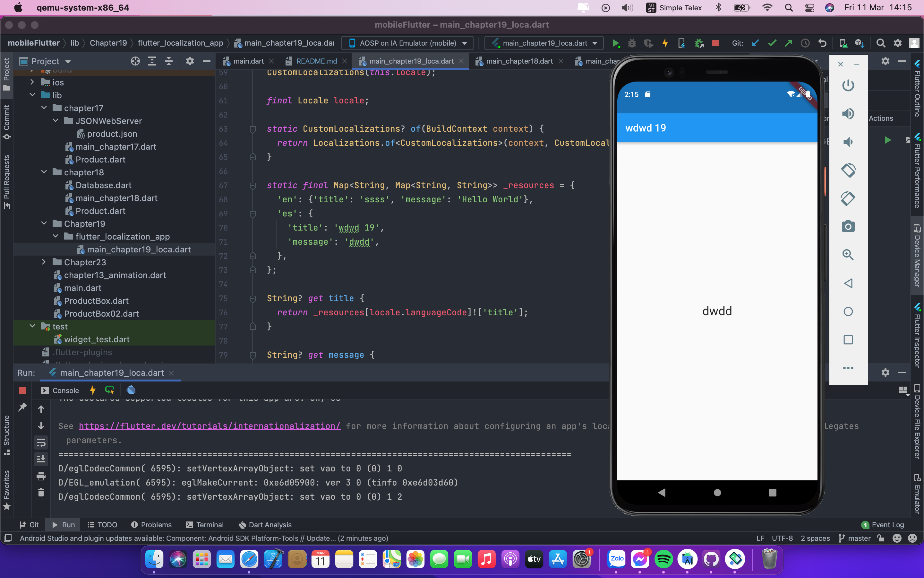Hot Restart icon in Run console toolbar
924x578 pixels.
[110, 390]
